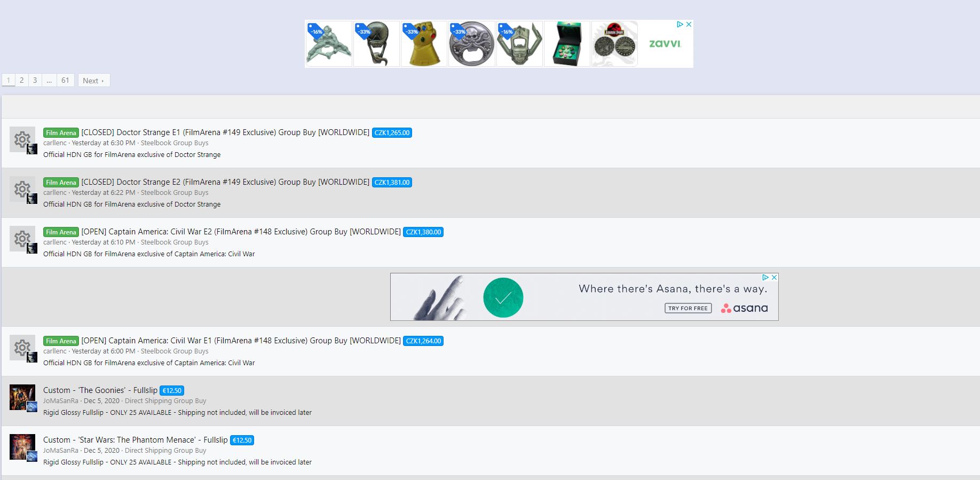
Task: Click 'Yesterday at 6:10 PM' timestamp
Action: coord(104,242)
